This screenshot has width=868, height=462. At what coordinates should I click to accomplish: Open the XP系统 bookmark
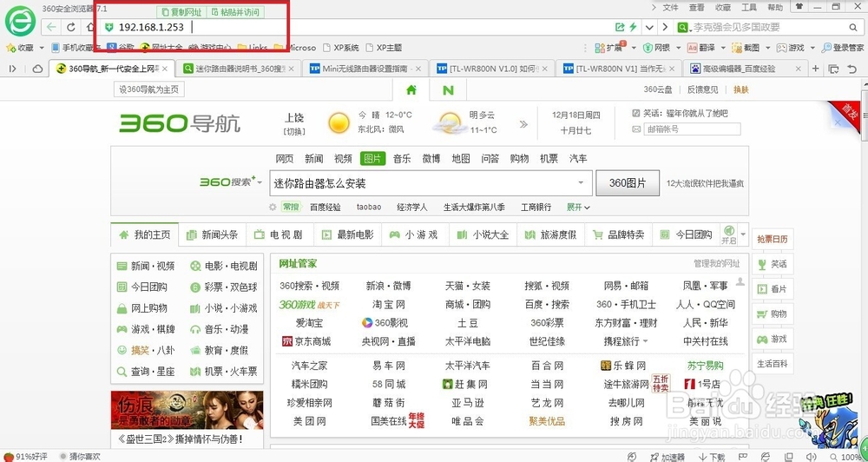341,48
